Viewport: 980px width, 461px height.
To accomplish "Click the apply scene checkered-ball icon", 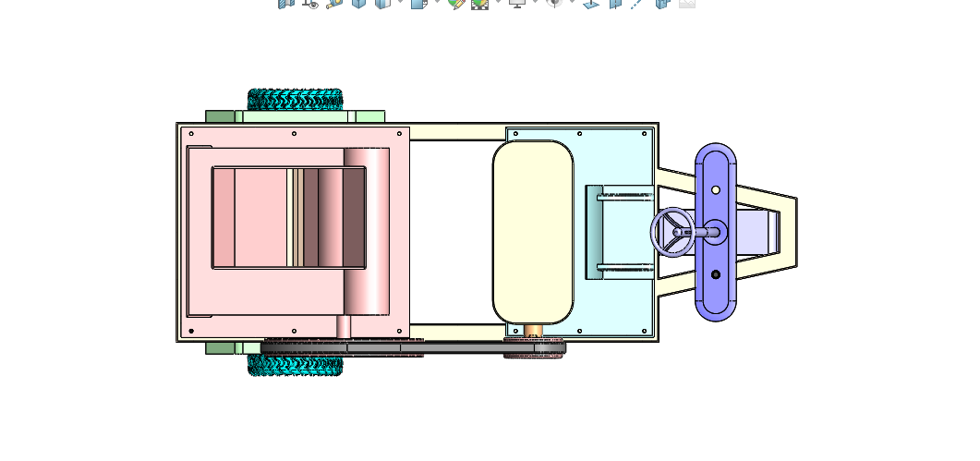I will [x=479, y=4].
